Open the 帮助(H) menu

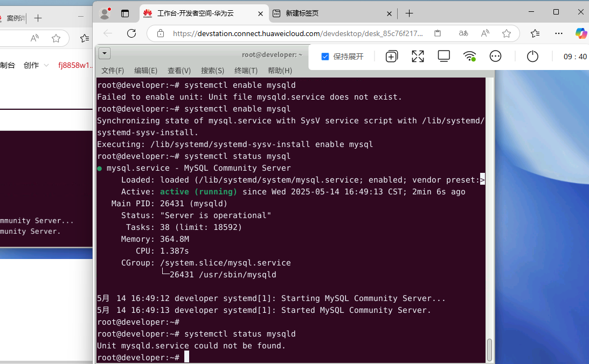pos(280,71)
